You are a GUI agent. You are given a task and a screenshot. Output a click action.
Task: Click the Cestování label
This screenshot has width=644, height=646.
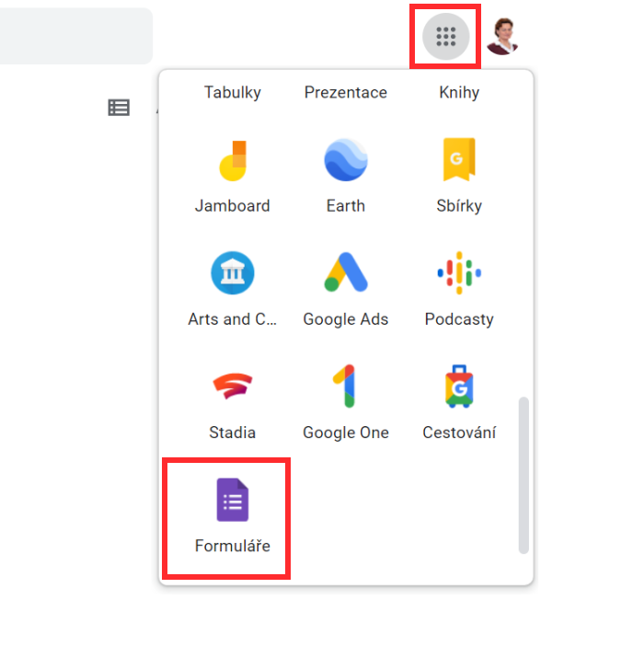[x=459, y=433]
